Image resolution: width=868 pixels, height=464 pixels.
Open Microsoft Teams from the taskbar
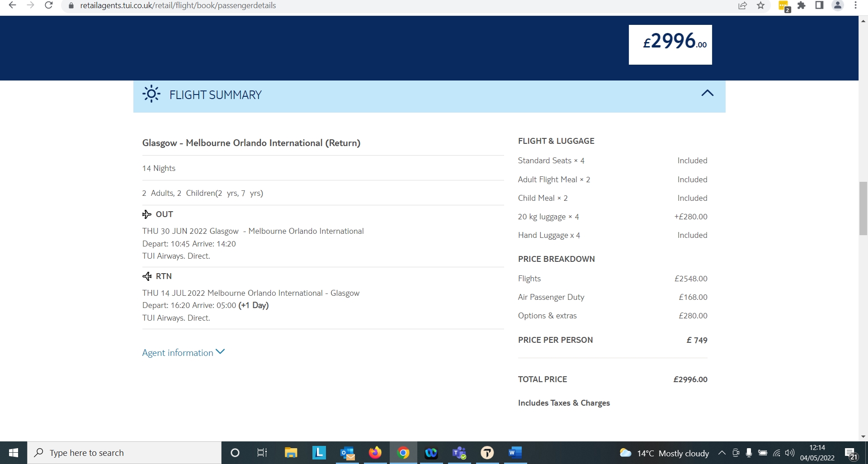pos(459,453)
